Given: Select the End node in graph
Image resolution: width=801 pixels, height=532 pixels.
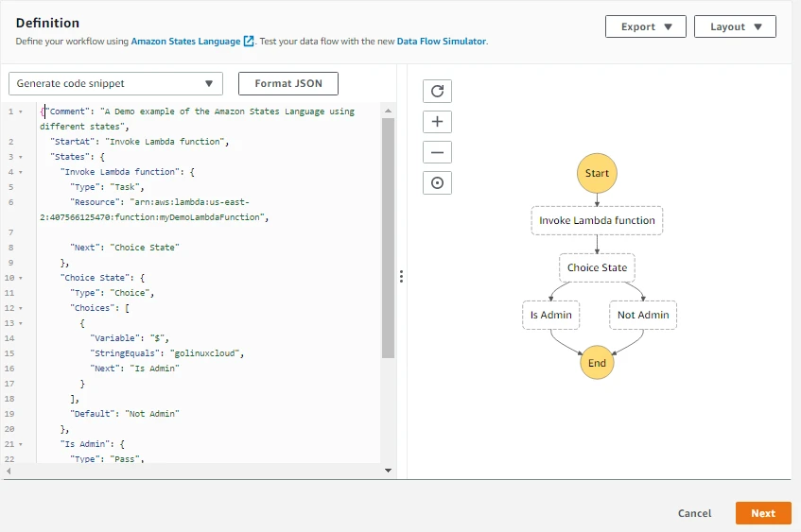Looking at the screenshot, I should (x=597, y=362).
